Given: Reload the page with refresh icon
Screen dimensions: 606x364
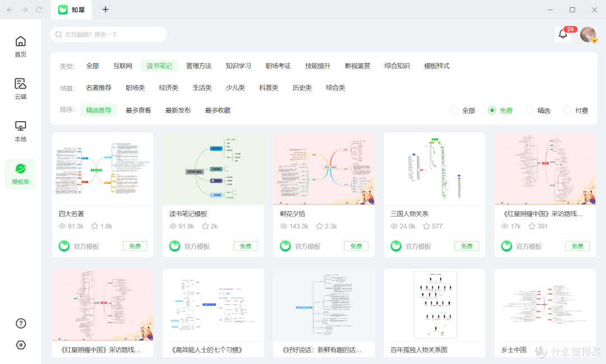Looking at the screenshot, I should 39,10.
